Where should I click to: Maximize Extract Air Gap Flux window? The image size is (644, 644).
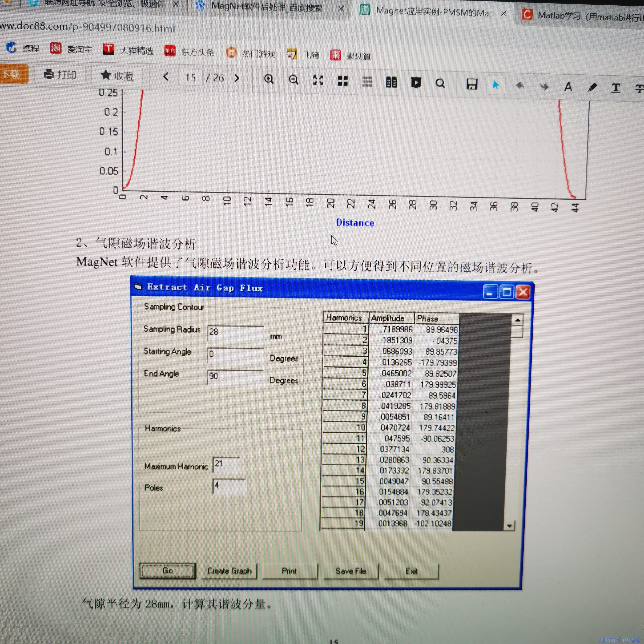point(507,292)
